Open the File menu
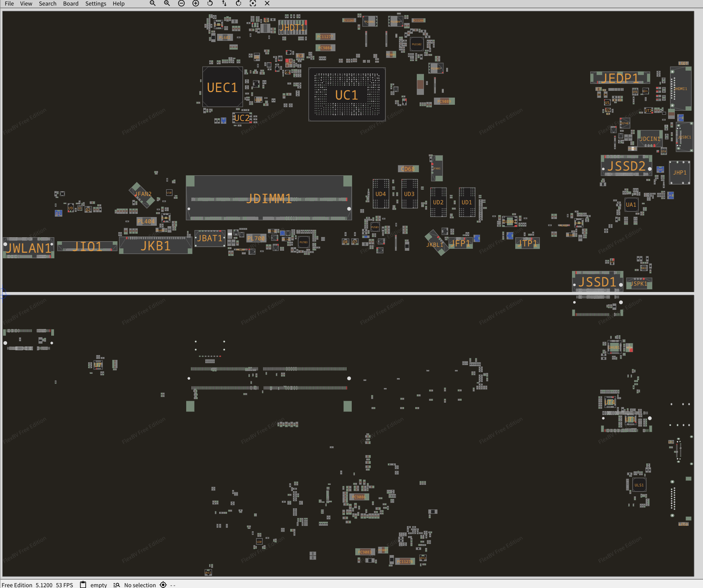703x588 pixels. 9,4
